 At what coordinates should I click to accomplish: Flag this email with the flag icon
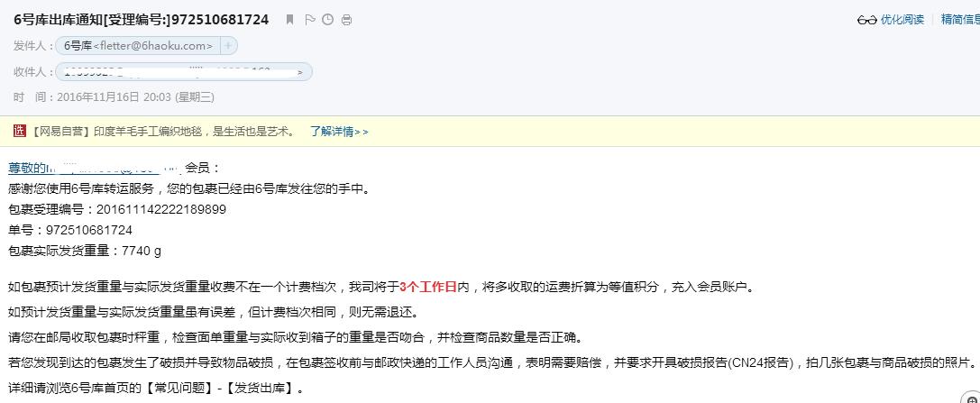(309, 20)
